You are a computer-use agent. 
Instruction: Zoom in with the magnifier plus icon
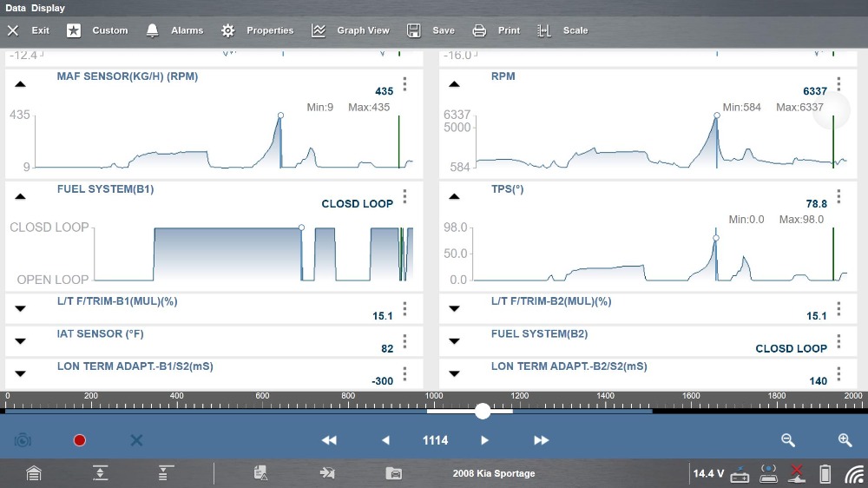[845, 440]
